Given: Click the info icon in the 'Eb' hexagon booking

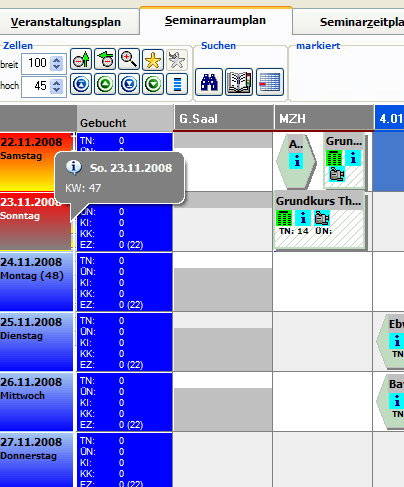Looking at the screenshot, I should tap(397, 341).
